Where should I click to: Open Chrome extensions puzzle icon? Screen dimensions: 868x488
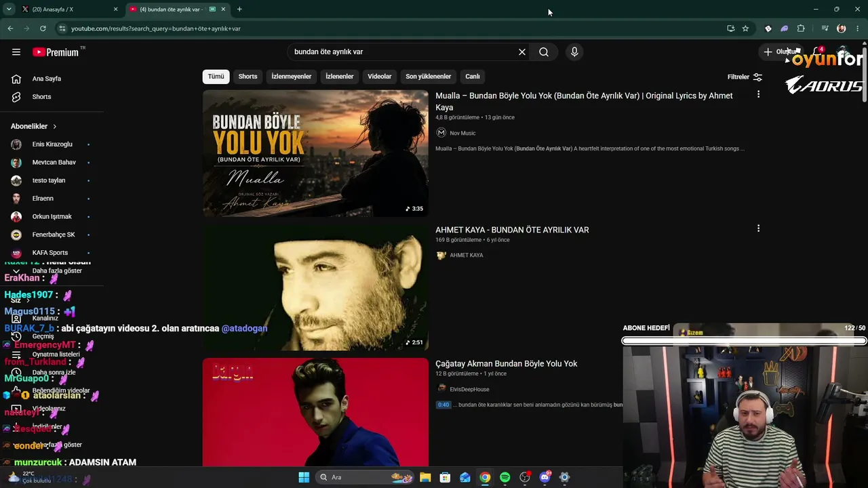click(x=801, y=28)
